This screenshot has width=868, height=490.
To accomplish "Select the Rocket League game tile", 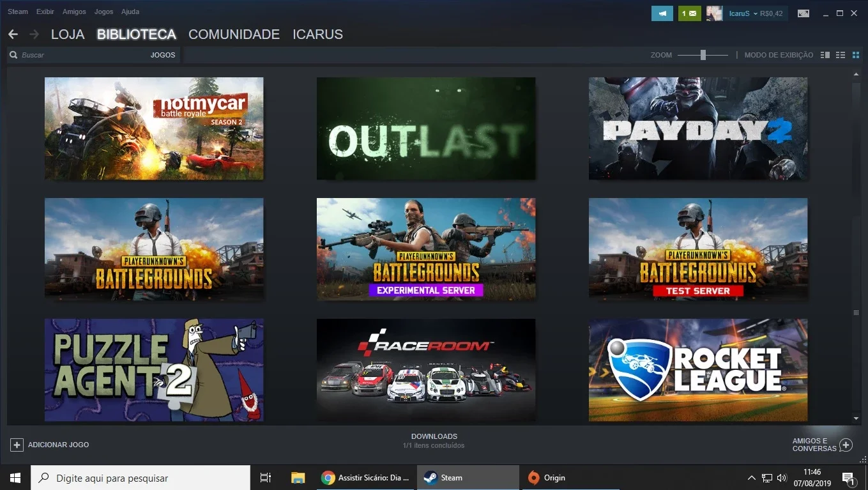I will [698, 370].
